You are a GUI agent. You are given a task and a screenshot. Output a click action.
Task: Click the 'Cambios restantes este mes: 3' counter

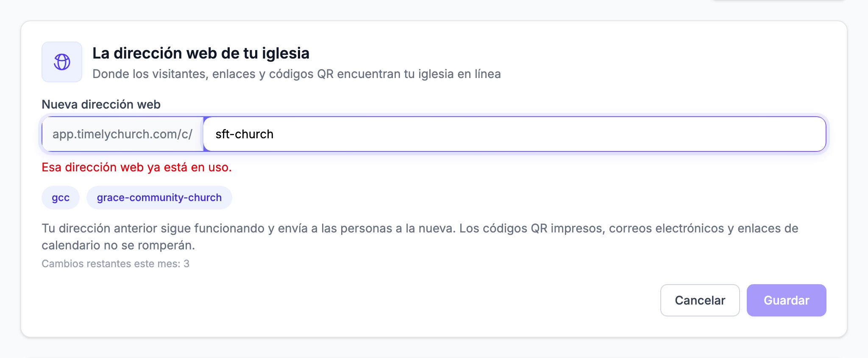tap(115, 263)
